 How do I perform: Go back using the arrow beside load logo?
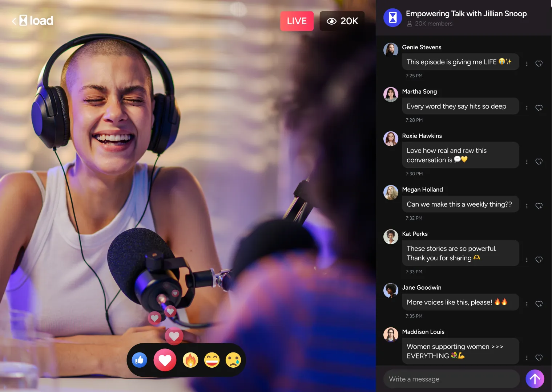tap(14, 21)
